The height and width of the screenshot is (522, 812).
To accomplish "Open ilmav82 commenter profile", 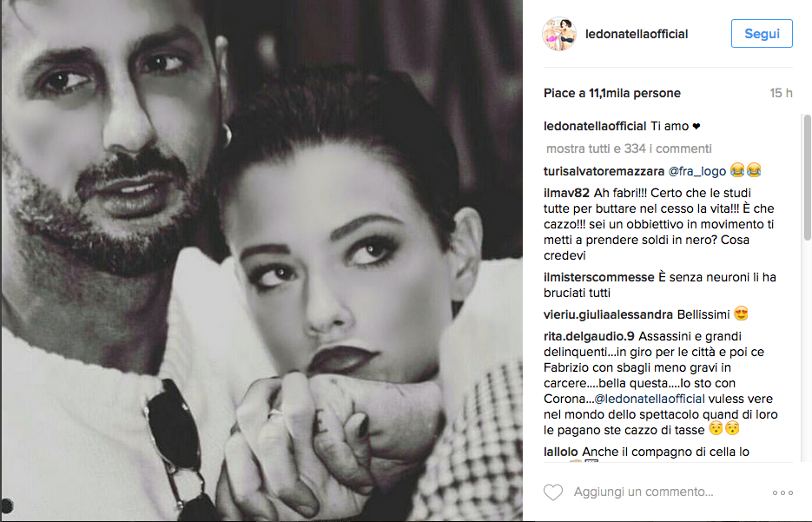I will click(x=566, y=193).
